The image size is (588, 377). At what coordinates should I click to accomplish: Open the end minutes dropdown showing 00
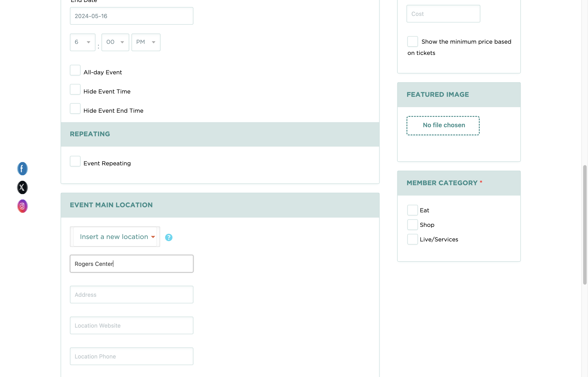click(115, 42)
